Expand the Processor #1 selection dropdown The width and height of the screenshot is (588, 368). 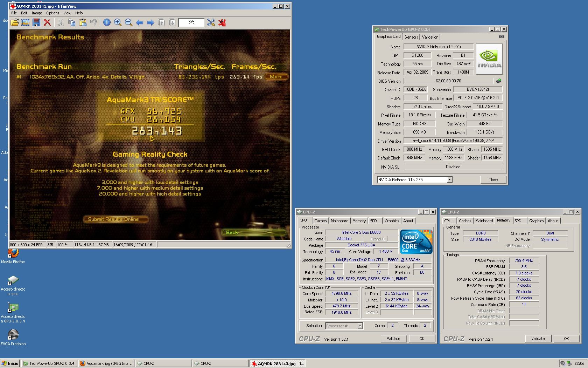point(360,326)
